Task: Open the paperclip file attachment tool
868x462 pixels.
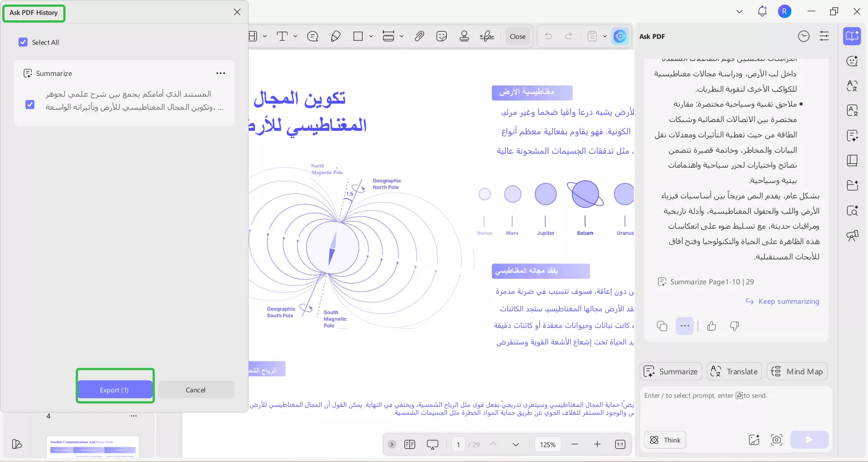Action: (x=419, y=36)
